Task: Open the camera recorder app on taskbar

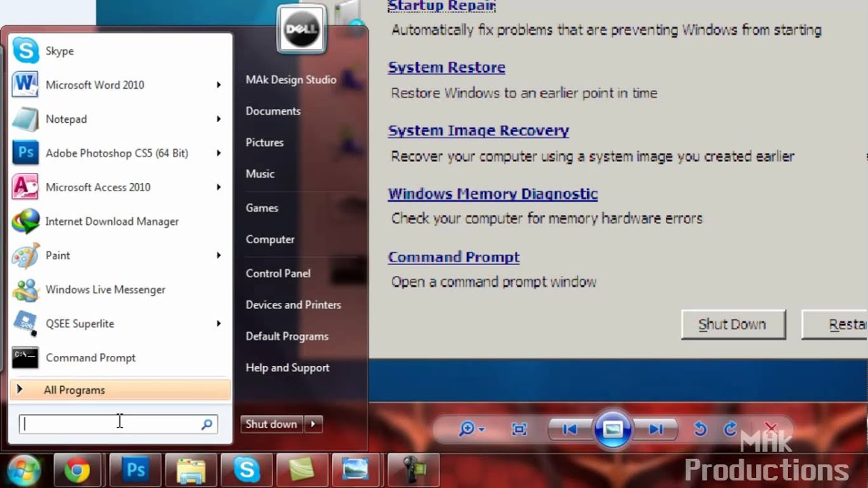Action: pos(413,470)
